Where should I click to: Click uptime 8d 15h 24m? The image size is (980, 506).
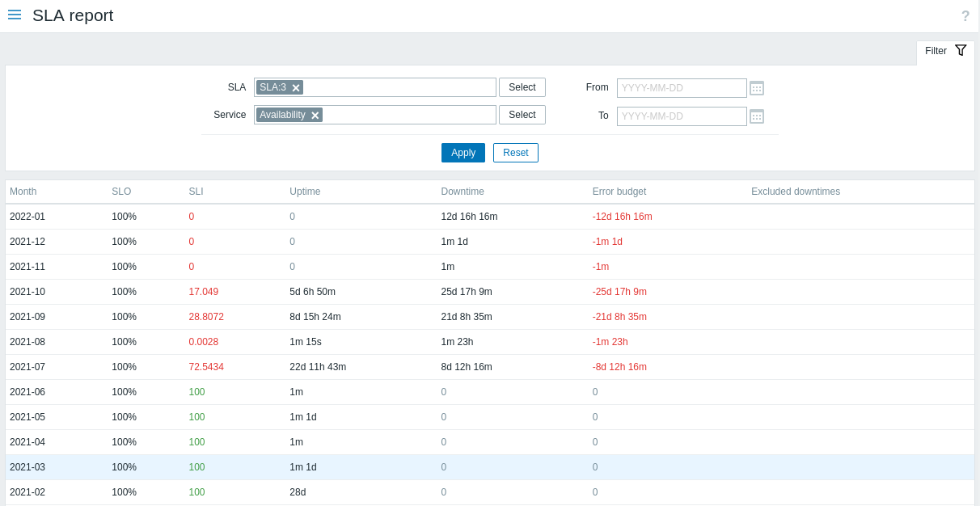(315, 317)
